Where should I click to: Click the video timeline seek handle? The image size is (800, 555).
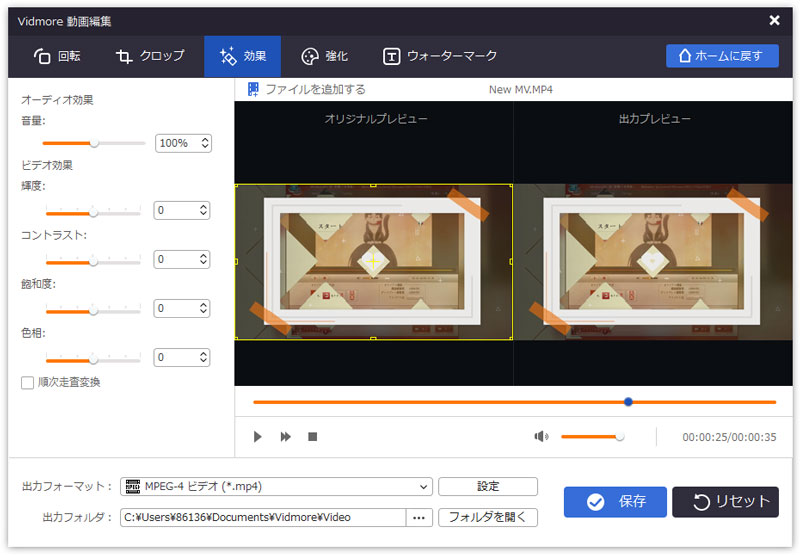pos(628,402)
